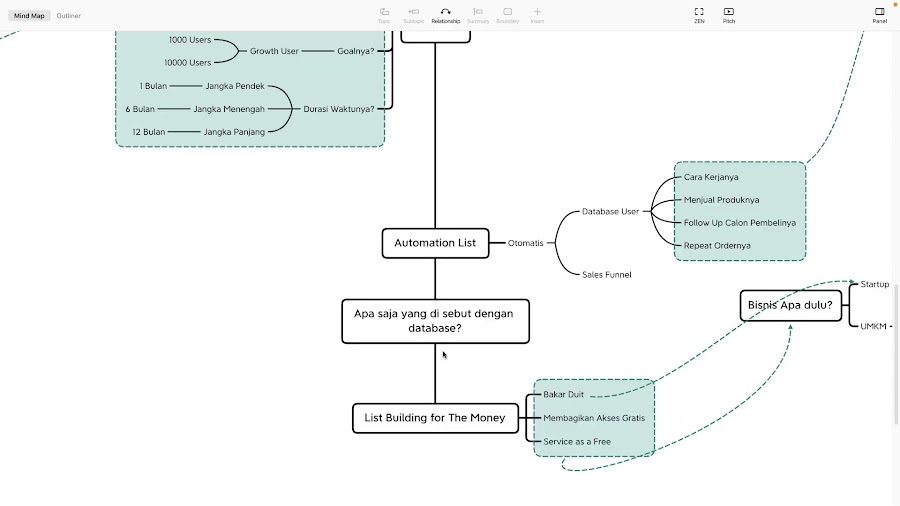
Task: Click the Boundary toolbar icon
Action: (x=507, y=15)
